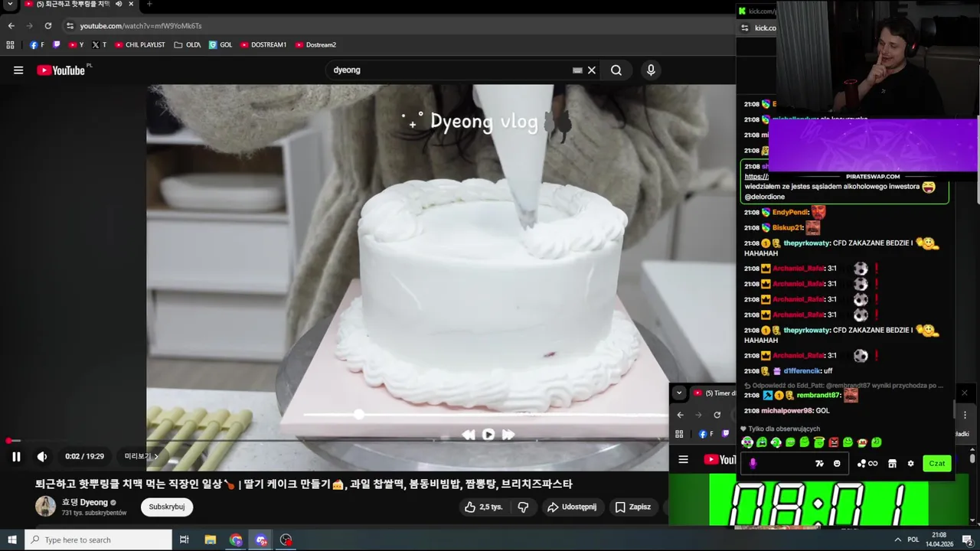This screenshot has height=551, width=980.
Task: Open small Timer window's three-dot menu
Action: tap(965, 415)
